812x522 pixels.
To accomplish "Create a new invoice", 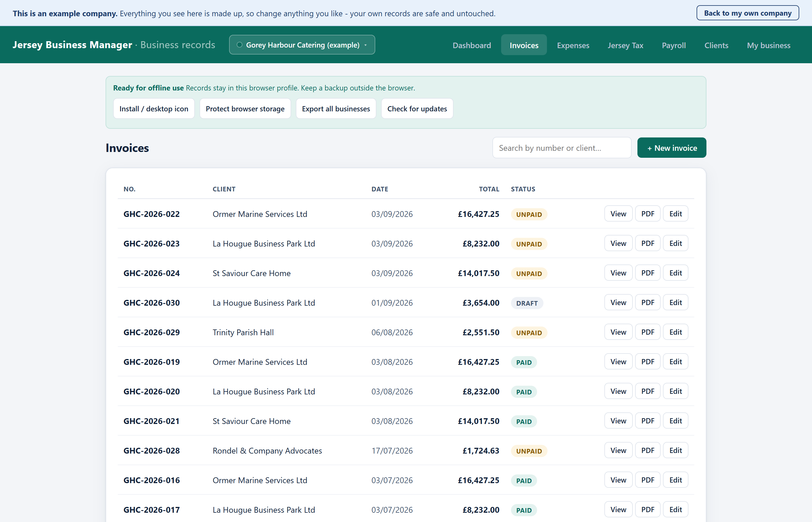I will 671,148.
